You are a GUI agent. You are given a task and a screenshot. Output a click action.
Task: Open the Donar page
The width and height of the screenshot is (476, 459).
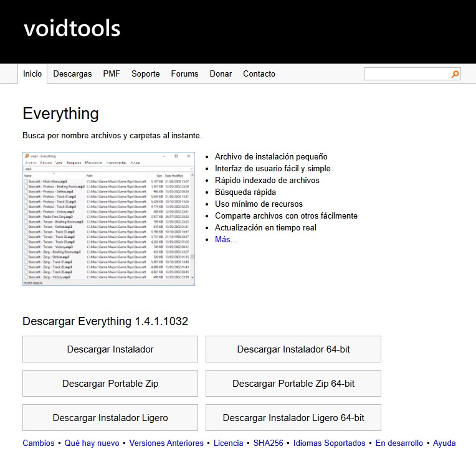[x=221, y=73]
